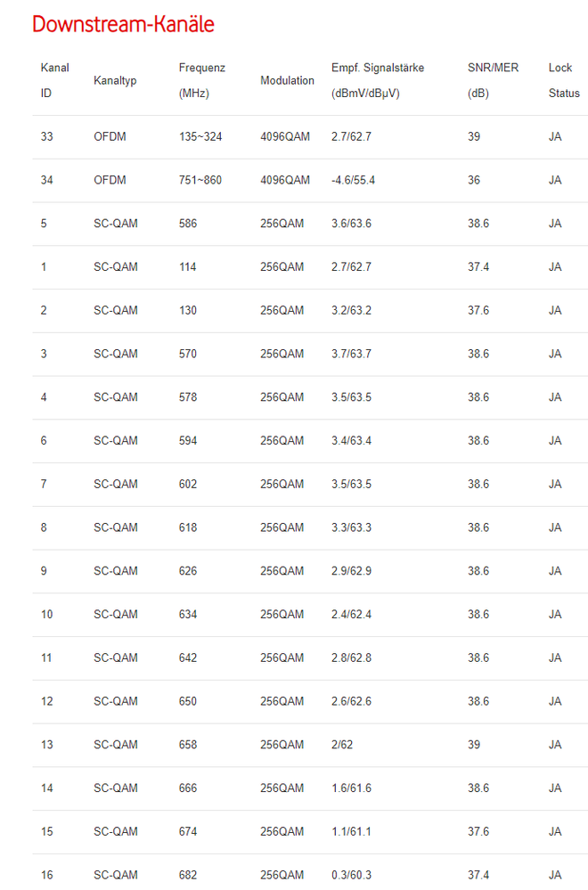Select signal strength 1.1/61.1 of channel 15
This screenshot has width=588, height=890.
pos(351,831)
